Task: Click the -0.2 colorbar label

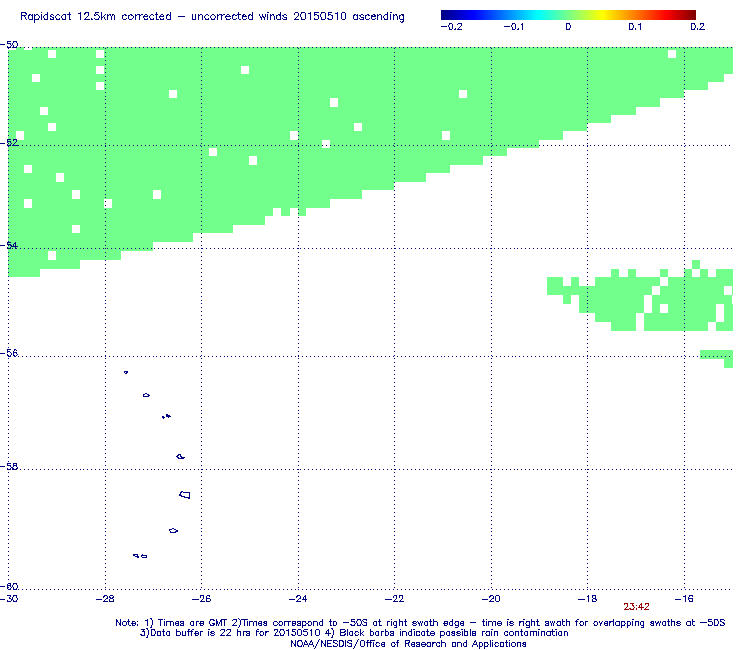Action: [x=451, y=27]
